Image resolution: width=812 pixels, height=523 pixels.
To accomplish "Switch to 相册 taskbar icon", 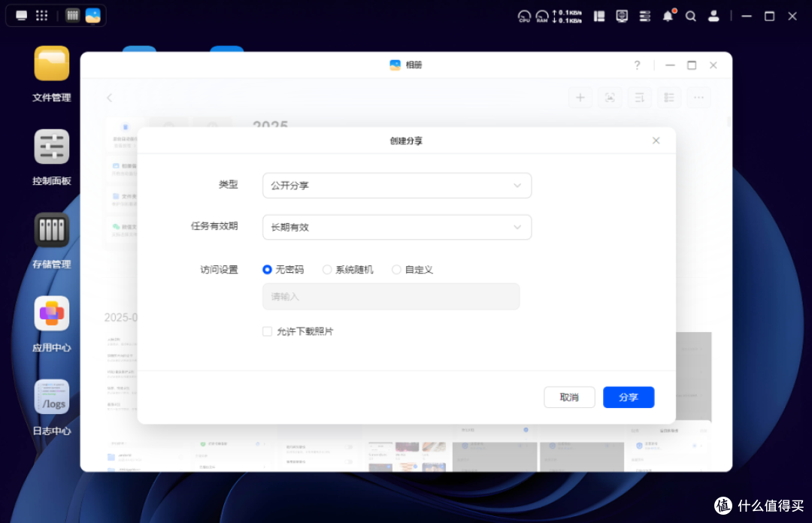I will 93,16.
